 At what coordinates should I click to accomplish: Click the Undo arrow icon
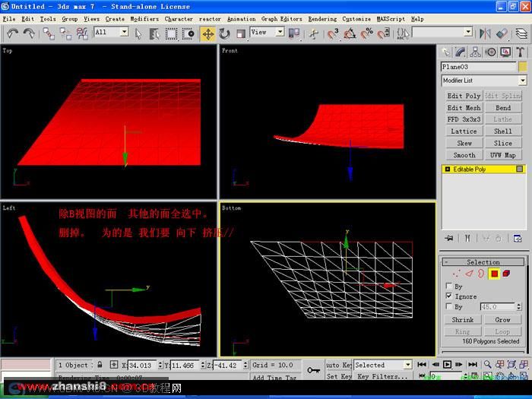[x=13, y=33]
